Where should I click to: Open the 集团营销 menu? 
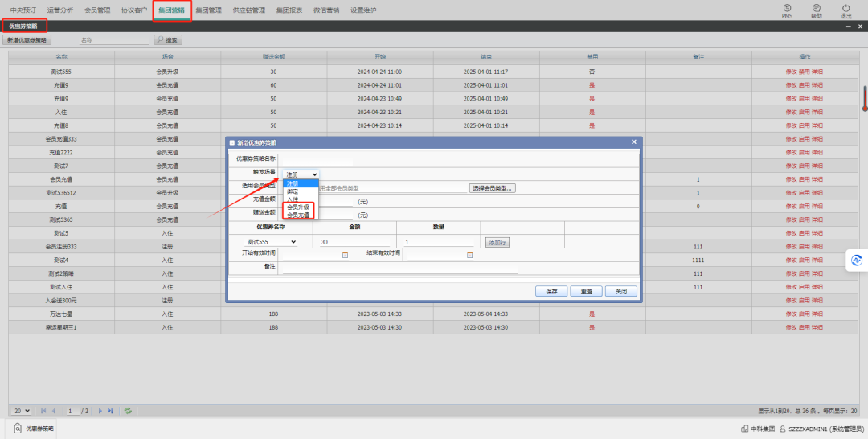pos(172,10)
